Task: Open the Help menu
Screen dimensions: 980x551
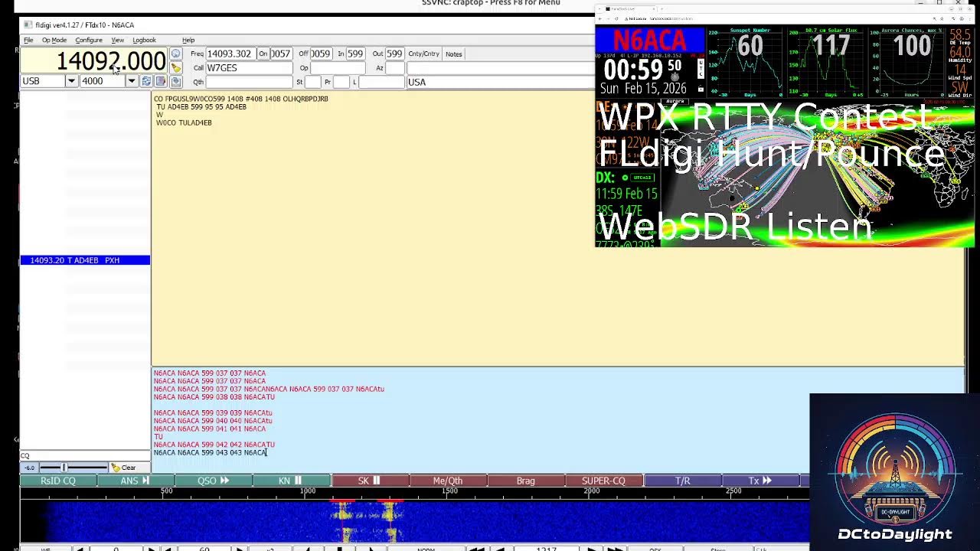Action: (188, 40)
